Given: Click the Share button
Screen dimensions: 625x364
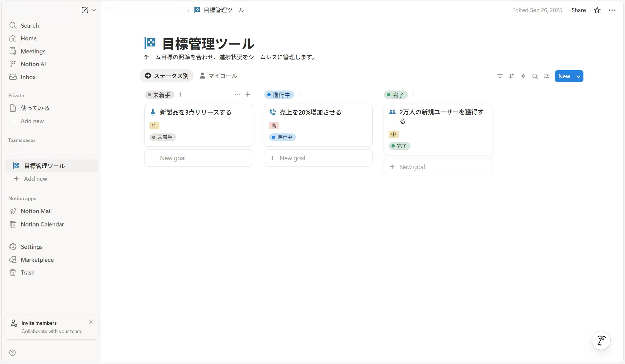Looking at the screenshot, I should click(x=578, y=10).
